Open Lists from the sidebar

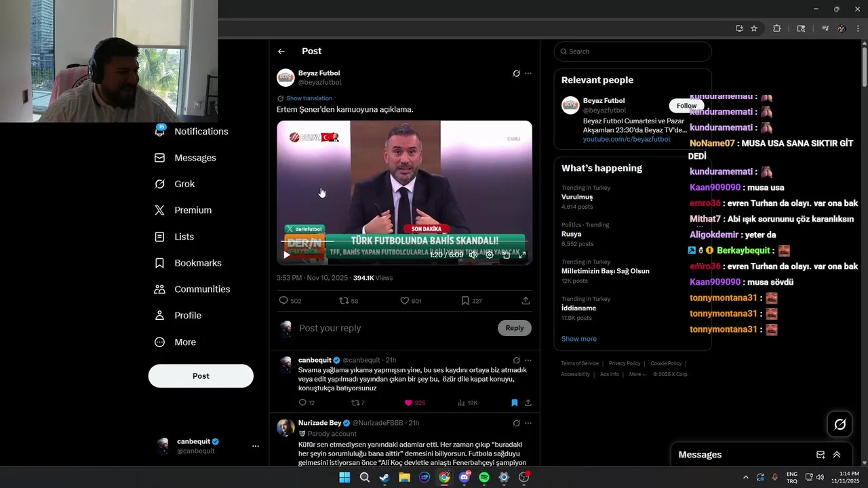pyautogui.click(x=174, y=237)
